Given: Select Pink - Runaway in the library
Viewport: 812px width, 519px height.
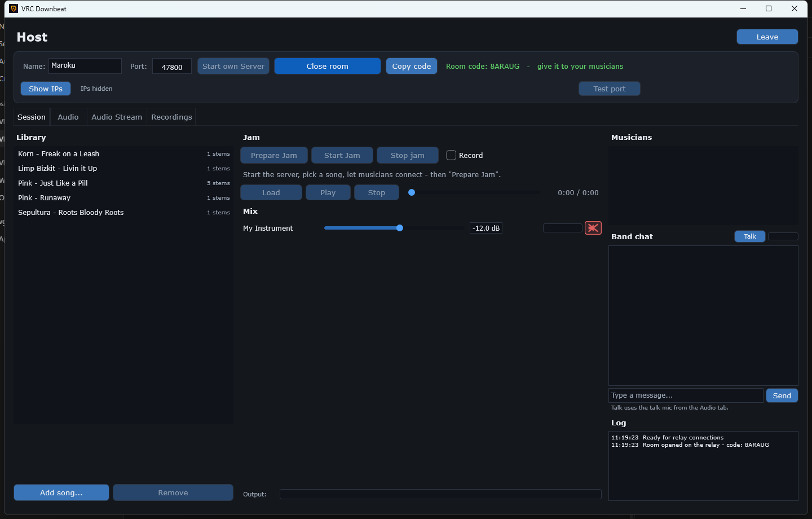Looking at the screenshot, I should pyautogui.click(x=123, y=197).
